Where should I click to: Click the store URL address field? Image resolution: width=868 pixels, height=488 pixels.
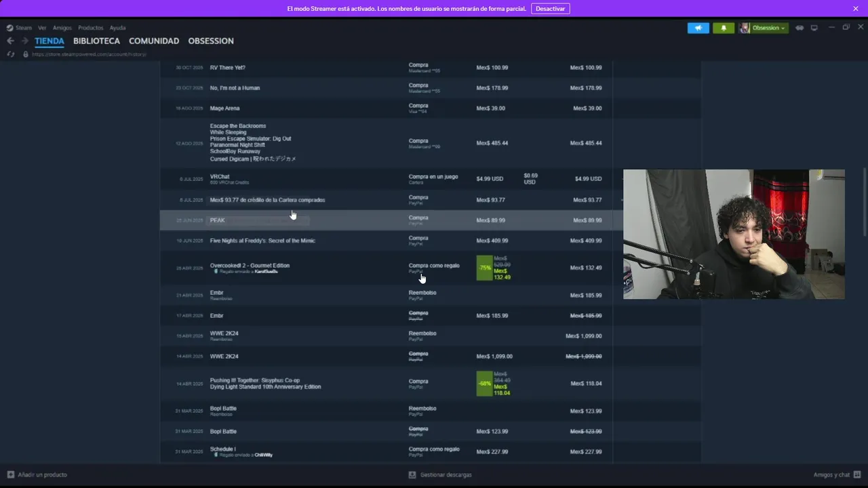click(x=89, y=54)
